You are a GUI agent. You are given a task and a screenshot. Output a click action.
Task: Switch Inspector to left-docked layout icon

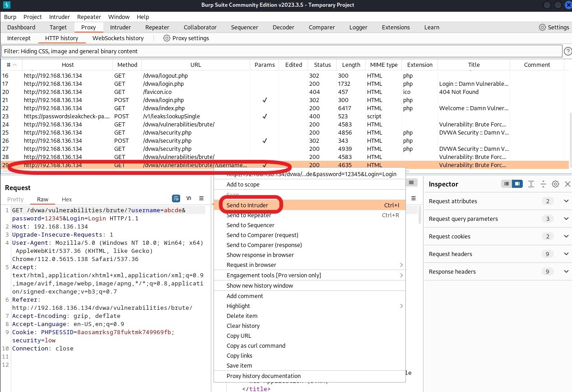click(x=507, y=184)
